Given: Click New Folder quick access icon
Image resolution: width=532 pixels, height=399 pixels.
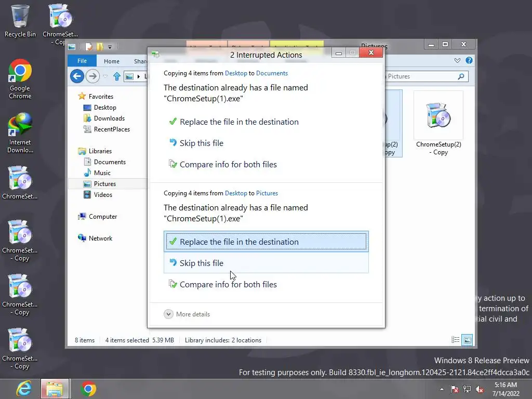Looking at the screenshot, I should point(100,46).
